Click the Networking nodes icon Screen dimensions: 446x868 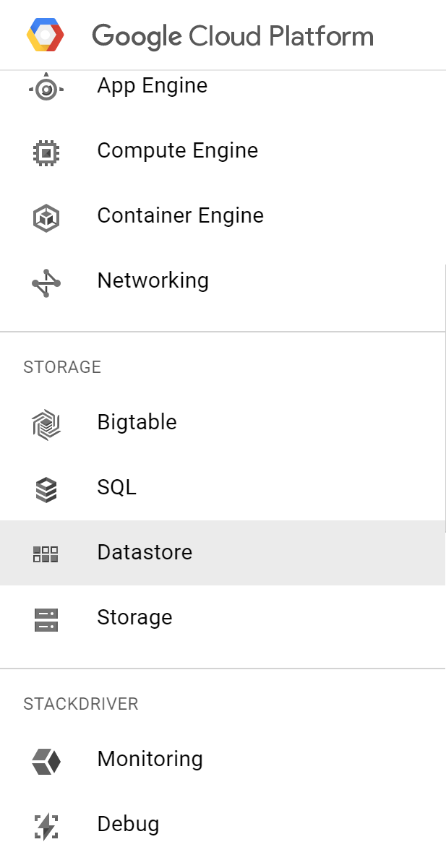tap(46, 283)
